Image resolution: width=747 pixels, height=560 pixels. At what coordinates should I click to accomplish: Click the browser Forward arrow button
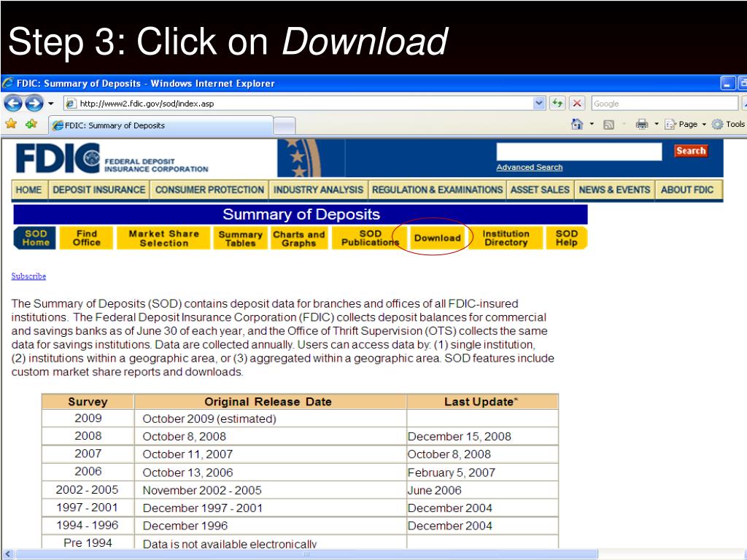[34, 103]
